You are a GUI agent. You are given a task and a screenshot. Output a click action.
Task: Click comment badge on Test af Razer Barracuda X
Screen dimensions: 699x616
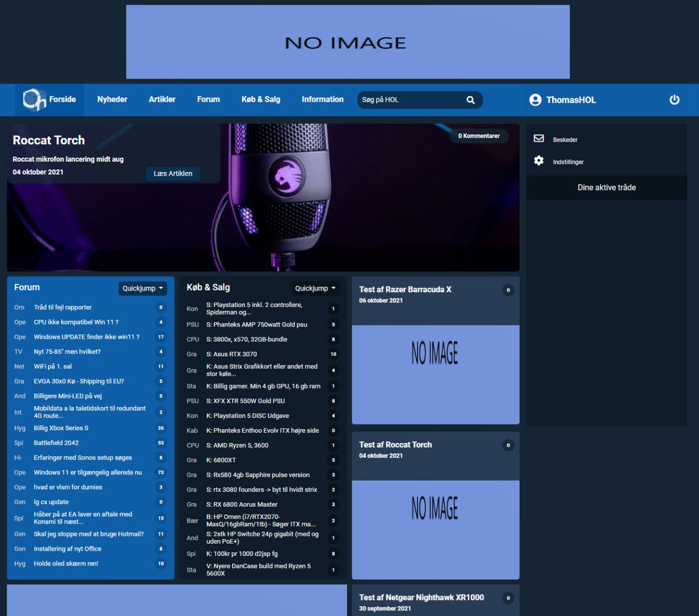click(508, 290)
